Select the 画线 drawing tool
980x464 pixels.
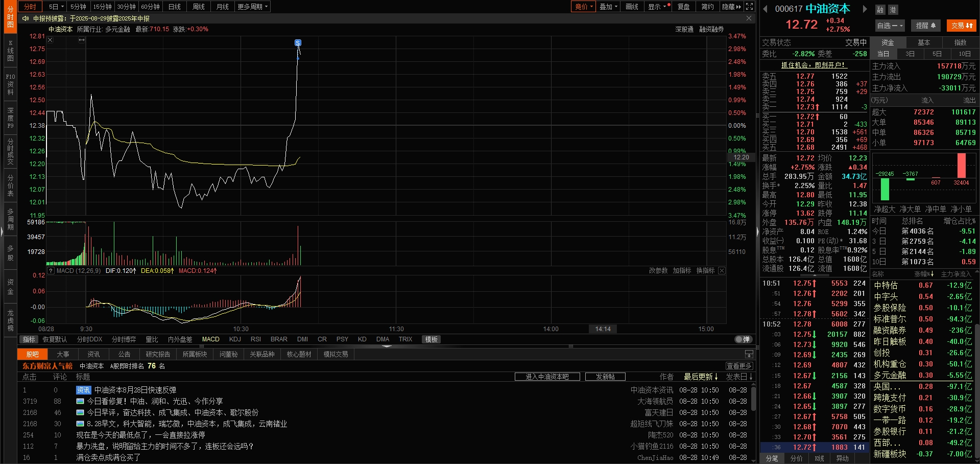point(632,7)
